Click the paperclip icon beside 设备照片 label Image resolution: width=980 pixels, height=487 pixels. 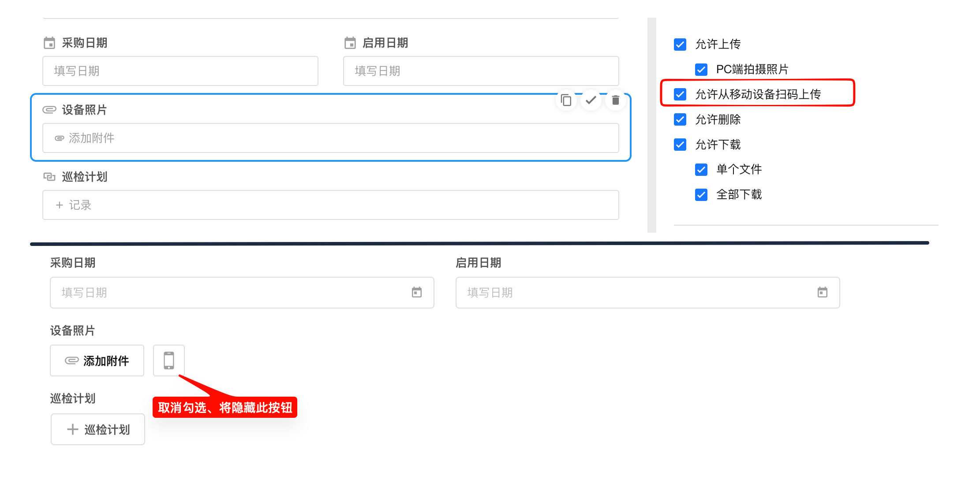pos(49,110)
